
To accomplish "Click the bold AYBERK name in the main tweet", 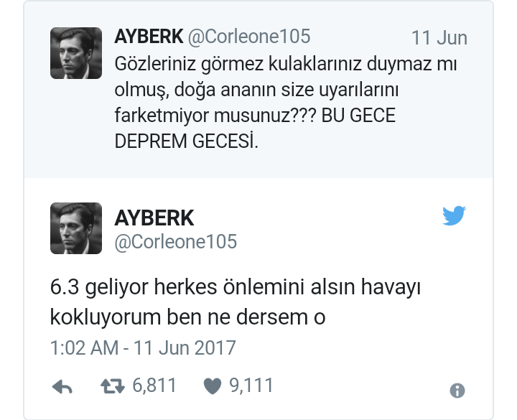I will point(154,218).
